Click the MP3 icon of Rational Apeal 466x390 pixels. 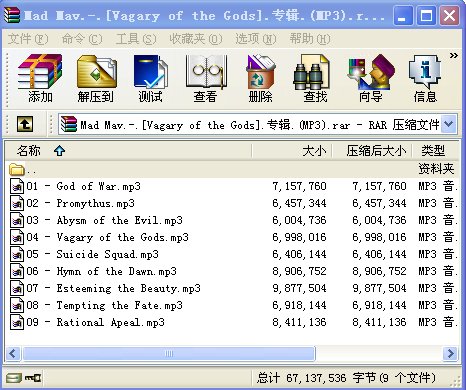(17, 322)
